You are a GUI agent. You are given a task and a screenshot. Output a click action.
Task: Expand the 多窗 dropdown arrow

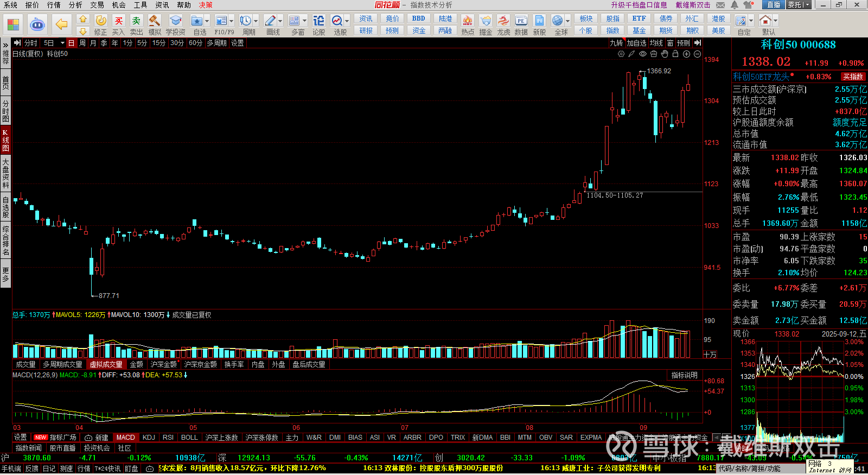pyautogui.click(x=305, y=21)
